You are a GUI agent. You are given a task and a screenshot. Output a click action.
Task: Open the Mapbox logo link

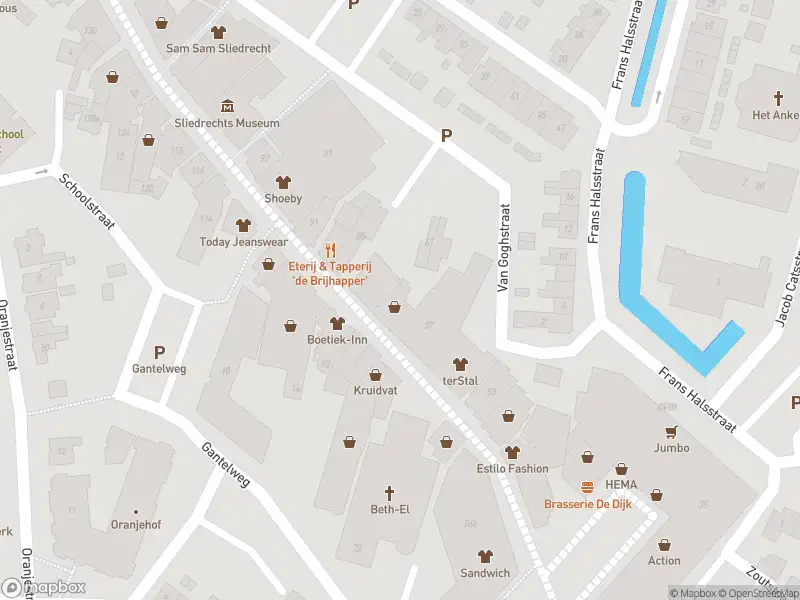click(43, 588)
